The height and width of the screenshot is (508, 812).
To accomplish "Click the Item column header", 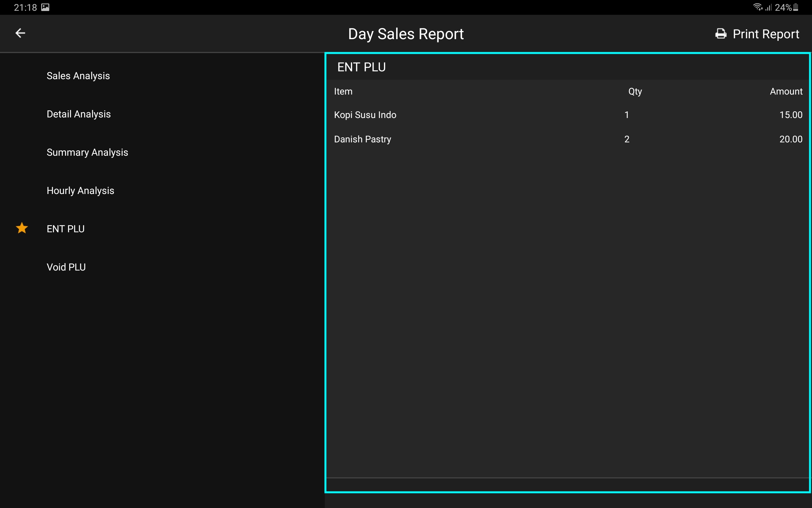I will coord(343,91).
